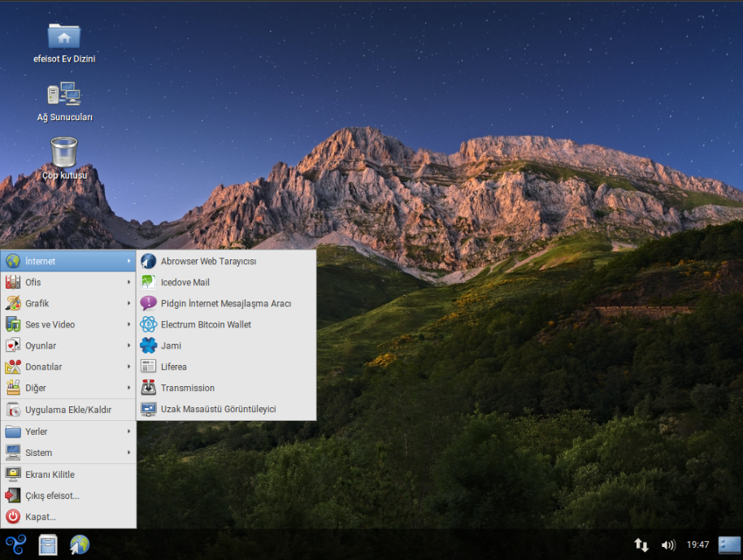Click the Electrum Bitcoin atom icon
743x560 pixels.
pos(148,324)
